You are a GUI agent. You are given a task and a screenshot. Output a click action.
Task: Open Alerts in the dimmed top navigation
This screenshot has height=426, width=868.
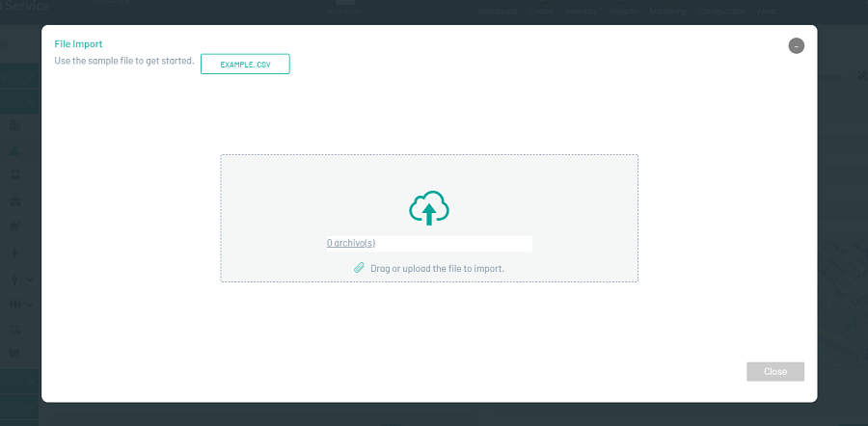tap(767, 11)
